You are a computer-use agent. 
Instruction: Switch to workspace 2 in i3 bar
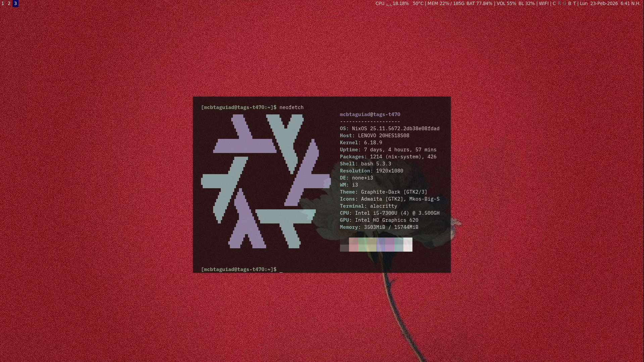(9, 3)
